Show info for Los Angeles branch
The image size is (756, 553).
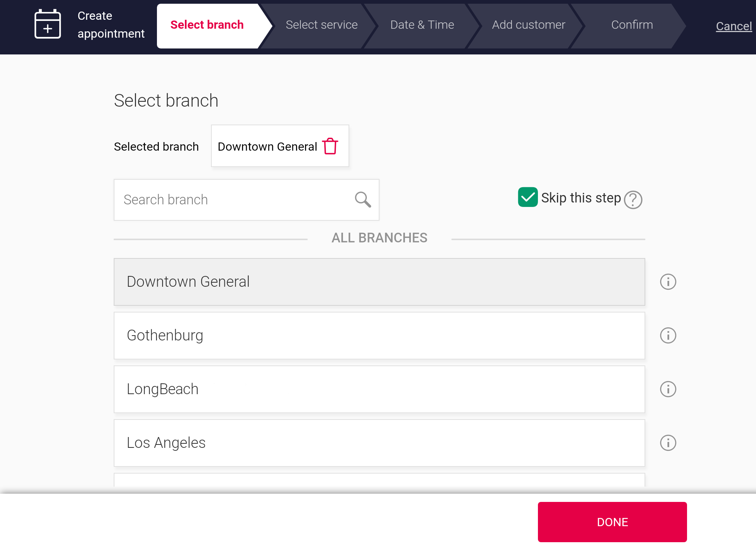tap(668, 443)
